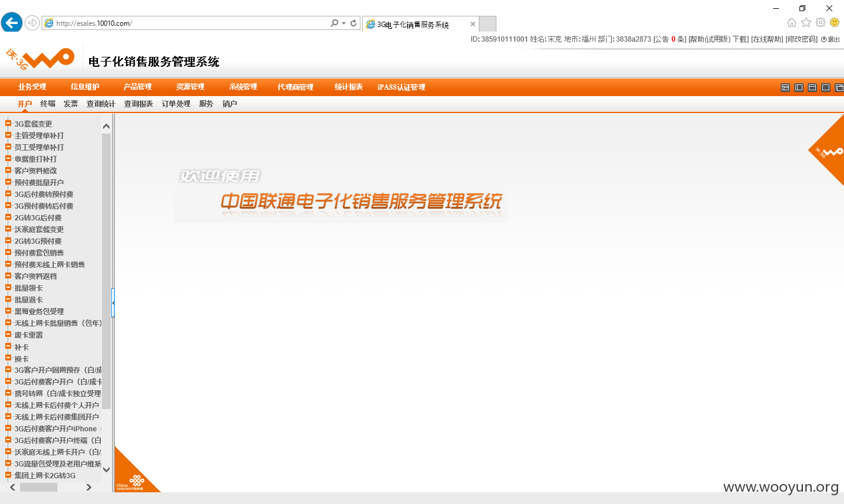Open 2G转3G后付费 in sidebar
This screenshot has width=844, height=504.
point(38,217)
